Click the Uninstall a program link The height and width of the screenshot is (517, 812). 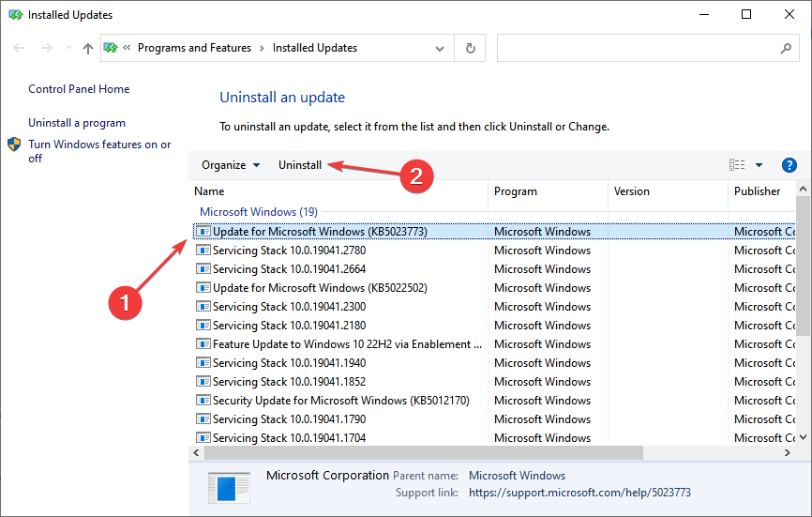(x=77, y=123)
